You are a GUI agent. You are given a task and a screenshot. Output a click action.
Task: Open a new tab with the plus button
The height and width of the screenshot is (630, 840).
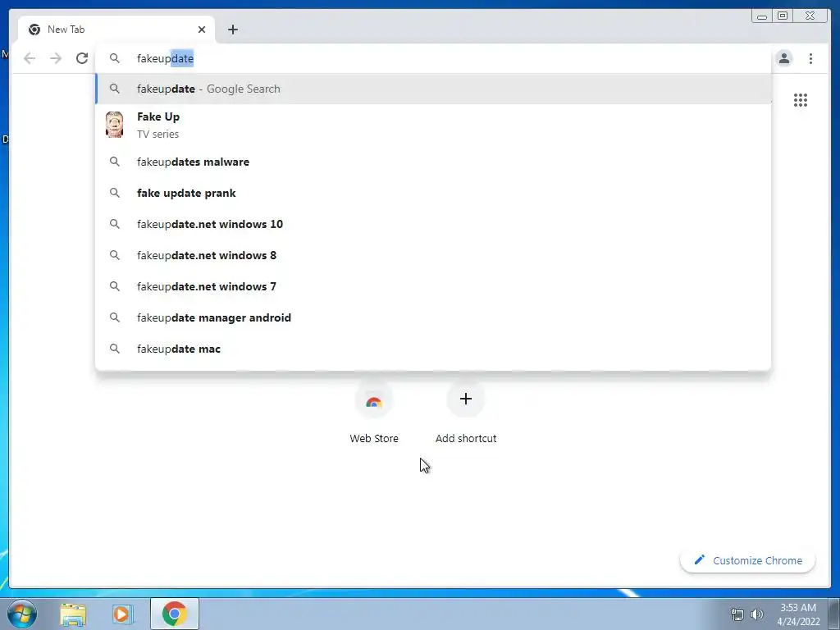click(232, 30)
